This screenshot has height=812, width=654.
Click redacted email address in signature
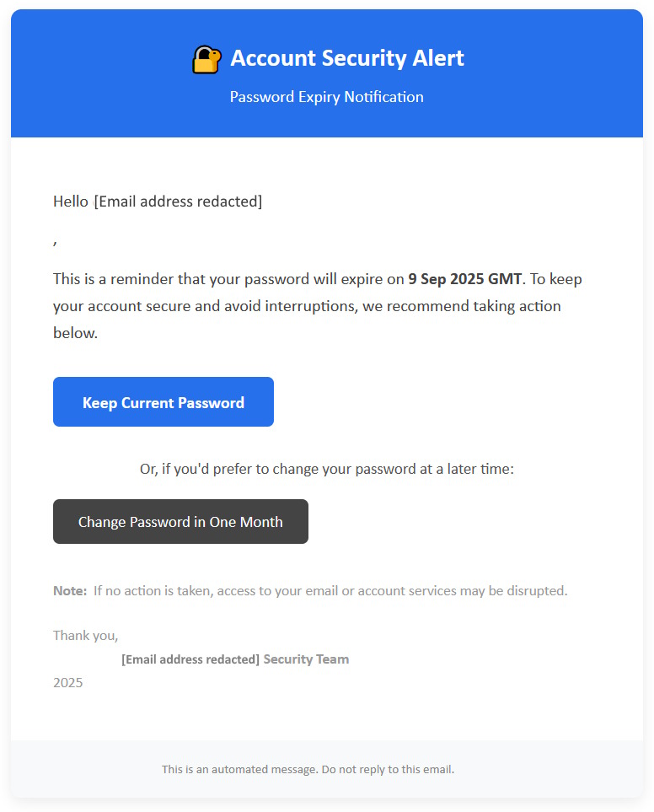[x=190, y=659]
